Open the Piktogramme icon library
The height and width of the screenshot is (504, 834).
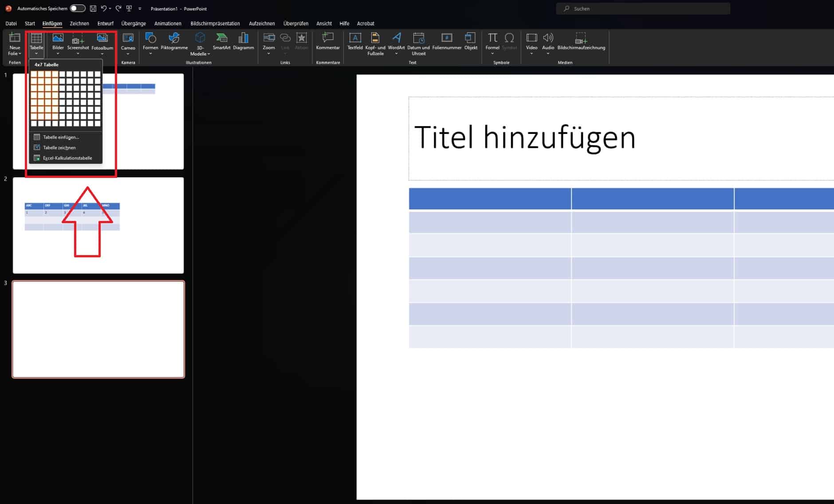click(x=174, y=41)
